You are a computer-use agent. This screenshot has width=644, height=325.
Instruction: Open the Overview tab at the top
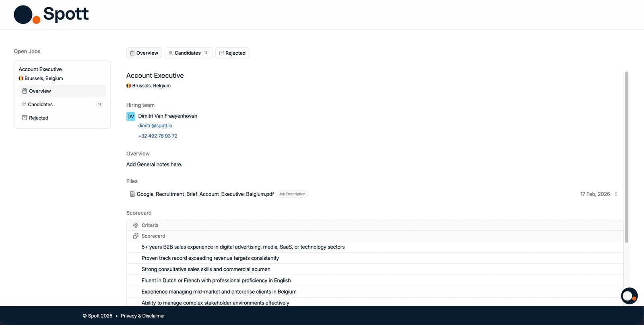(144, 53)
